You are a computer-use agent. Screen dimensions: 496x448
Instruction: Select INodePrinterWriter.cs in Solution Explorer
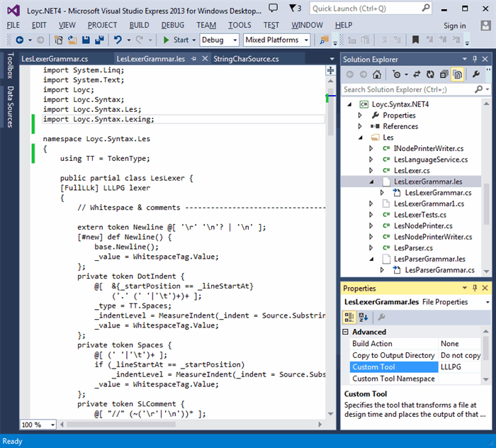coord(428,148)
